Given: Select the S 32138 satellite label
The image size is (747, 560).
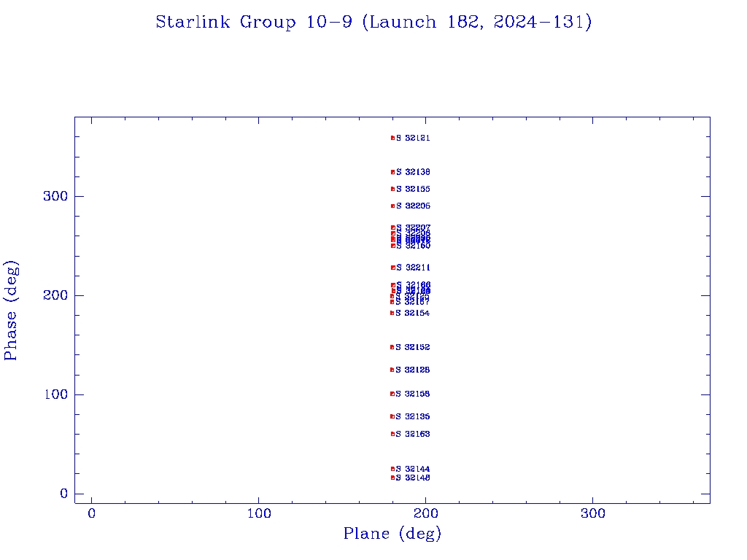Looking at the screenshot, I should tap(413, 172).
